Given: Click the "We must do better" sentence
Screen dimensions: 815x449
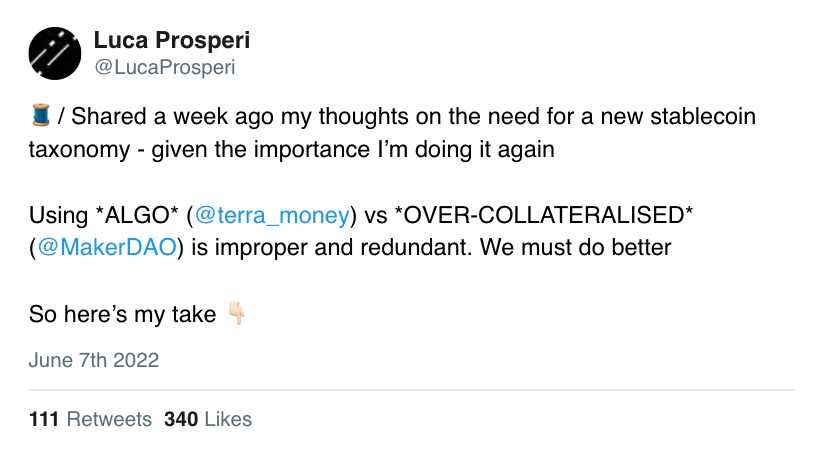Looking at the screenshot, I should click(x=589, y=247).
